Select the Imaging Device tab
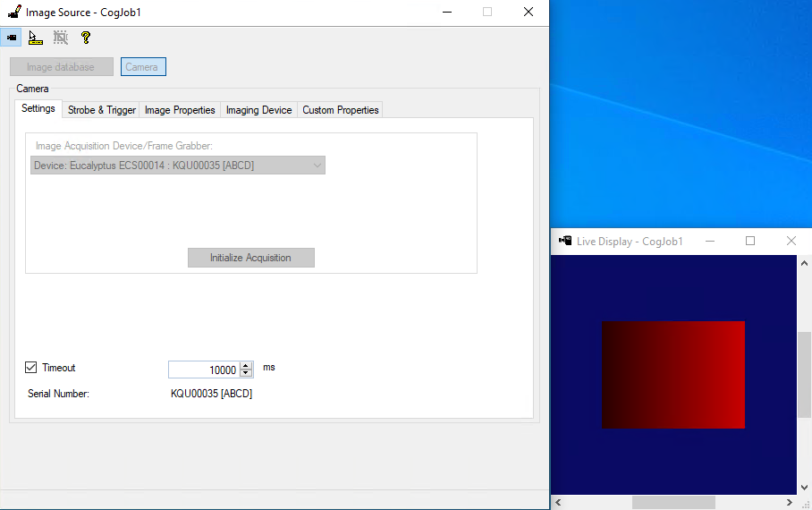This screenshot has height=510, width=812. pos(258,110)
